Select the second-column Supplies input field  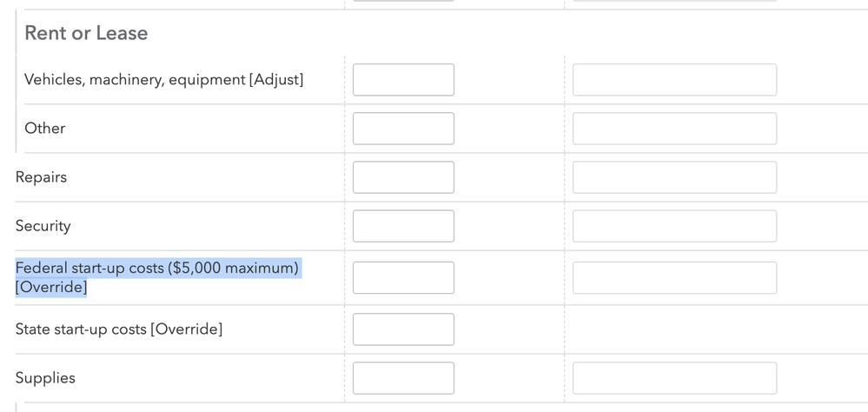coord(674,378)
